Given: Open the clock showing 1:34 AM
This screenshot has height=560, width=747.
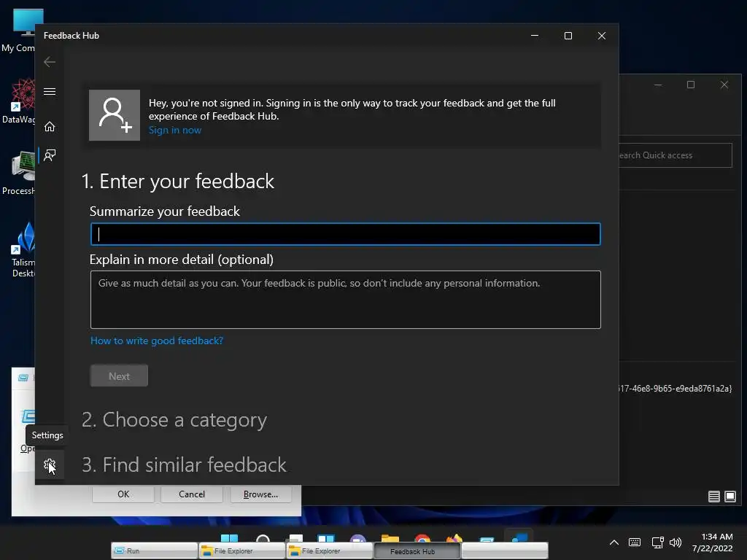Looking at the screenshot, I should (712, 542).
